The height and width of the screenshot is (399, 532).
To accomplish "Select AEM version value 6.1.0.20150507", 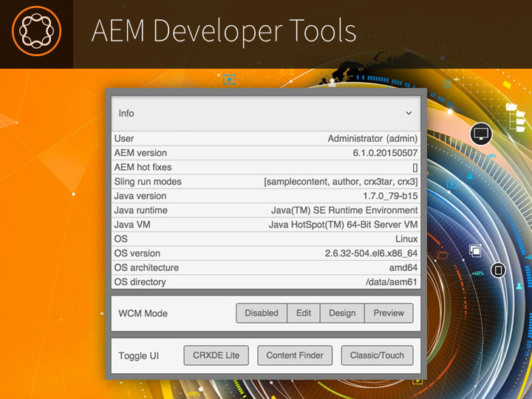I will click(x=385, y=153).
